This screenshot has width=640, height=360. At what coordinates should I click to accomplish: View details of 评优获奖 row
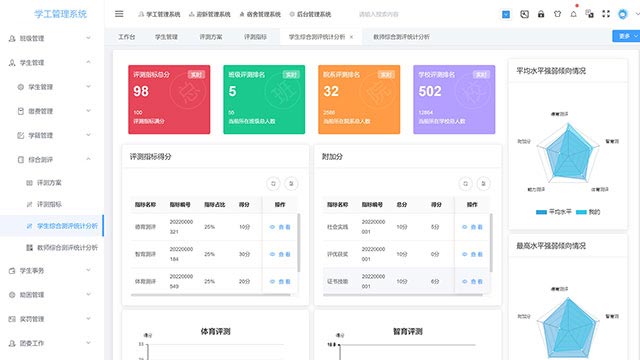[x=472, y=254]
